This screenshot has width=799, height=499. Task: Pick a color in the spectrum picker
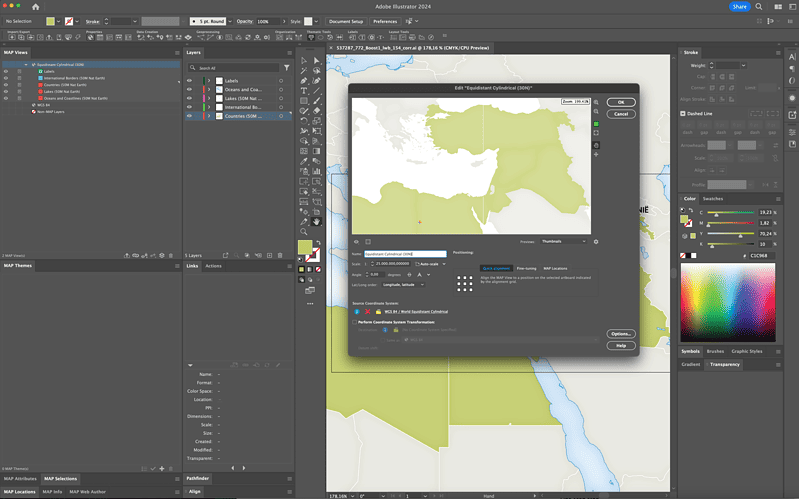(728, 302)
